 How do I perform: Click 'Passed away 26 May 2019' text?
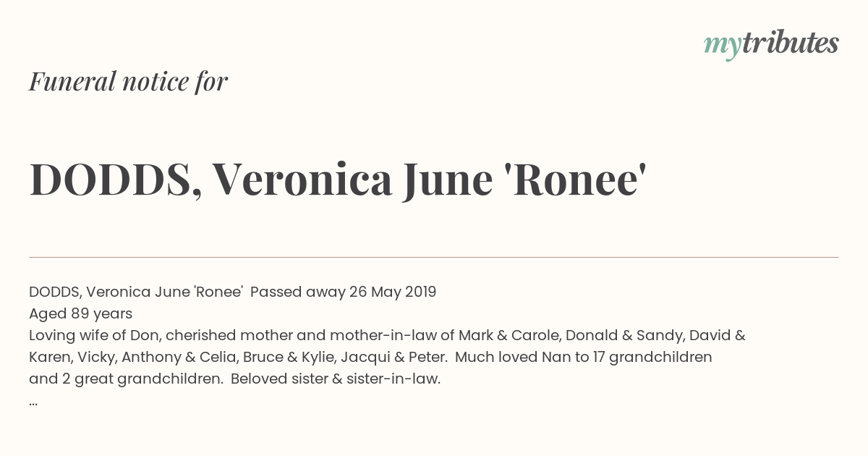[x=343, y=292]
